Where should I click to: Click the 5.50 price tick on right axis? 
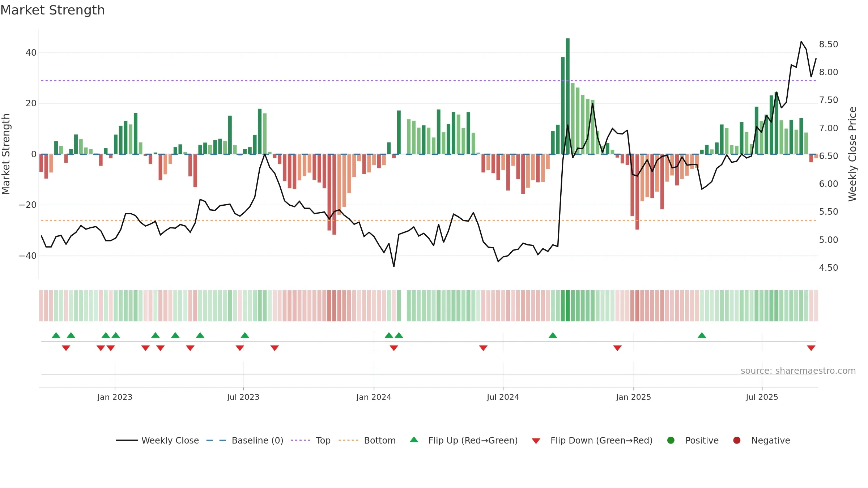[x=829, y=212]
